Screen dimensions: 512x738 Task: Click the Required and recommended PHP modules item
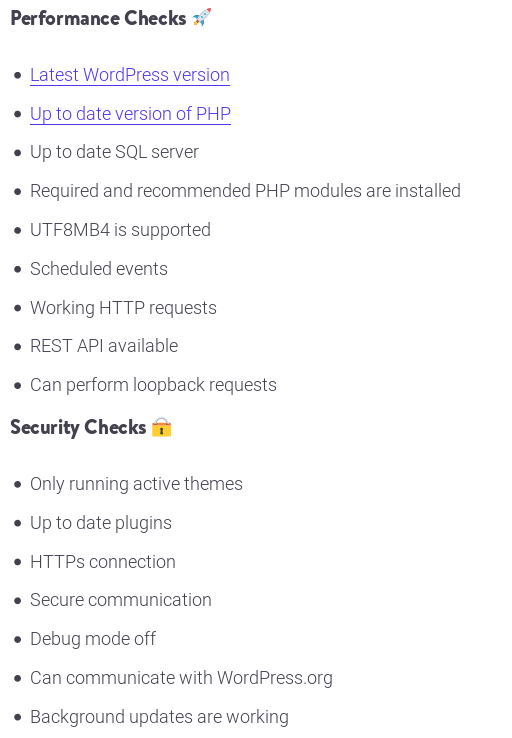(245, 191)
